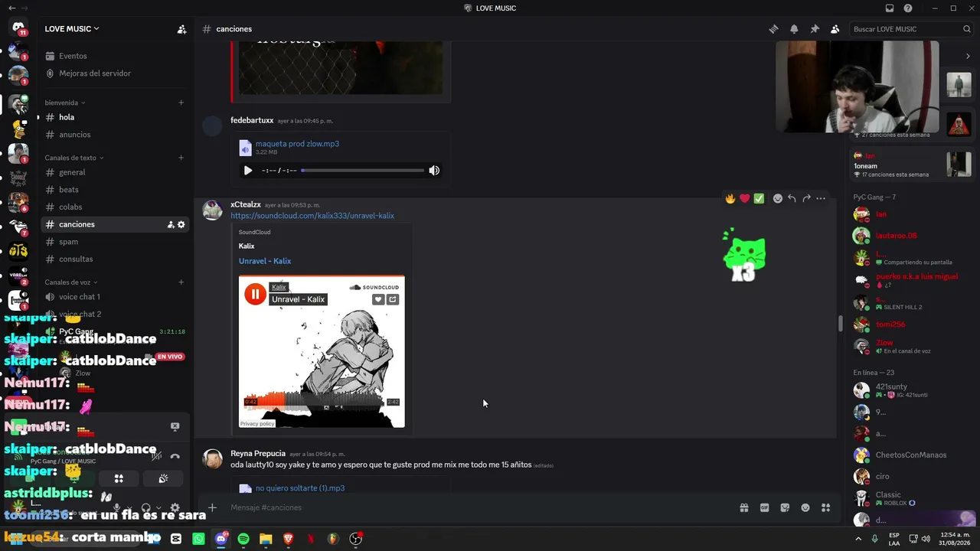Open the Unravel - Kalix title link

point(265,261)
